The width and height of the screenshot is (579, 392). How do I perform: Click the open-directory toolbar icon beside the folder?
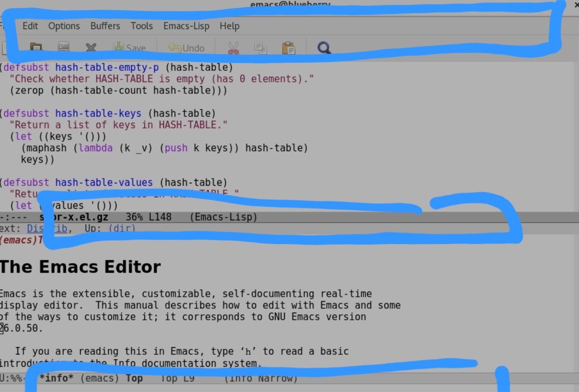click(64, 47)
